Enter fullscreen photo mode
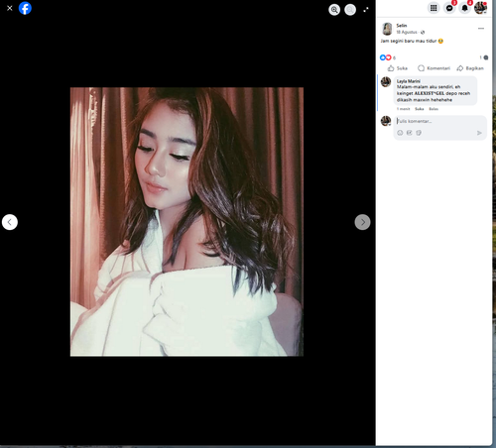The image size is (496, 448). [366, 10]
